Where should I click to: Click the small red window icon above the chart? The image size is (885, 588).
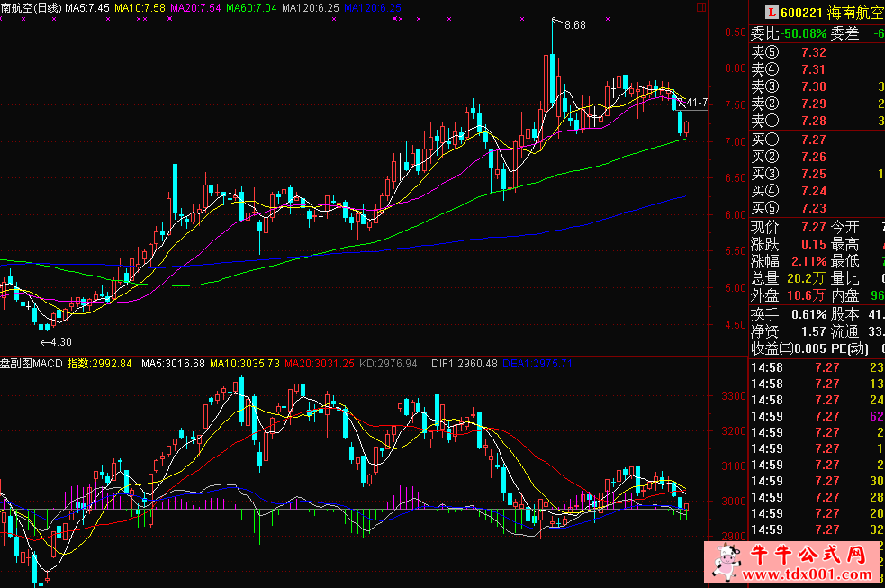[701, 7]
